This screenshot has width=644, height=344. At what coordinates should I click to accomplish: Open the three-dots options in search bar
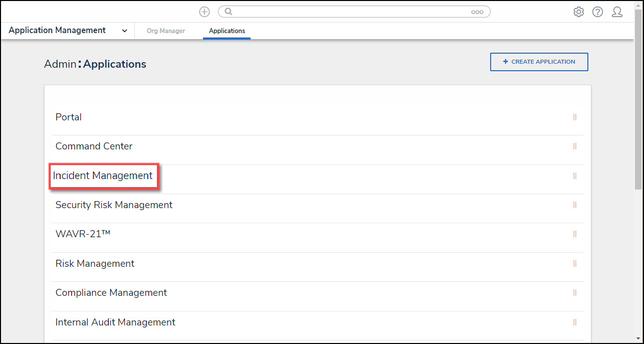[x=477, y=12]
